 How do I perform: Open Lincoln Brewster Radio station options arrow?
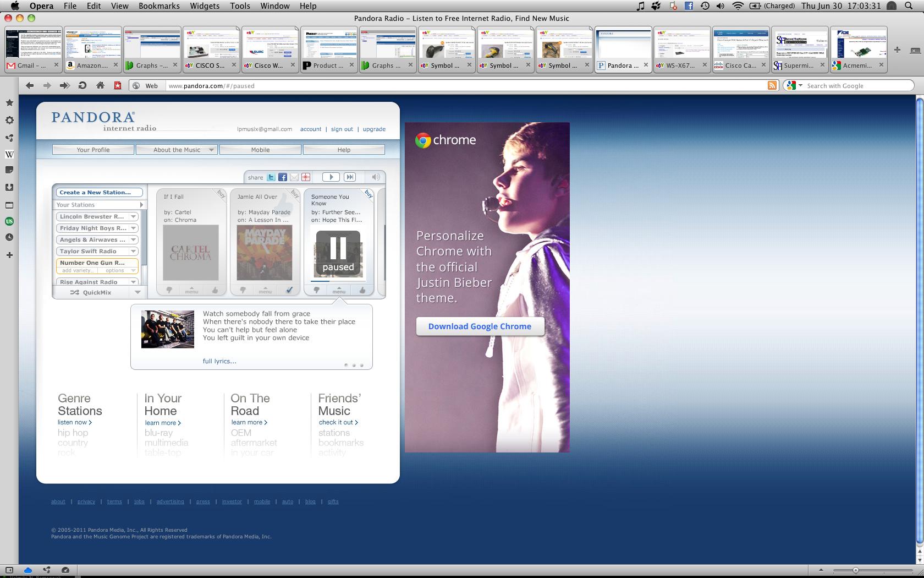[133, 216]
